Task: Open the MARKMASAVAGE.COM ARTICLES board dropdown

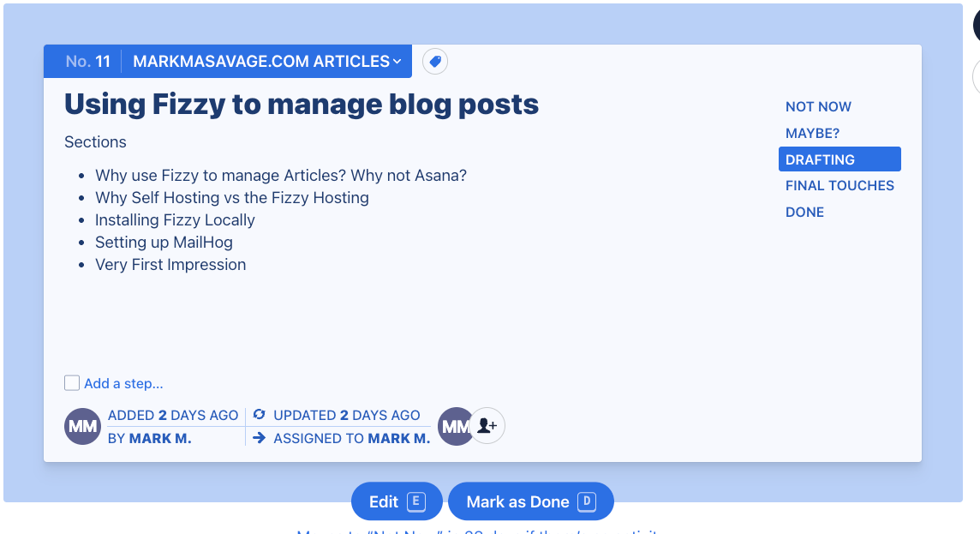Action: (x=267, y=61)
